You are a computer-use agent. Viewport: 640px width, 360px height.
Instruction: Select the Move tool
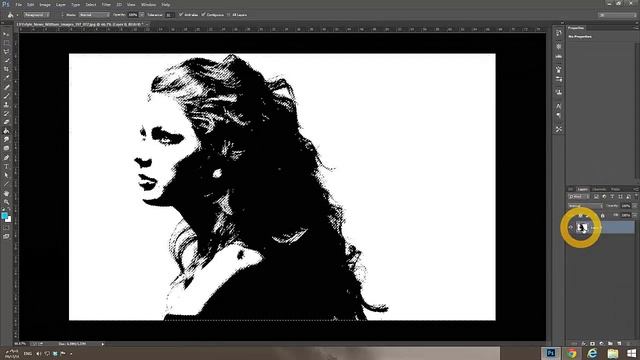6,33
